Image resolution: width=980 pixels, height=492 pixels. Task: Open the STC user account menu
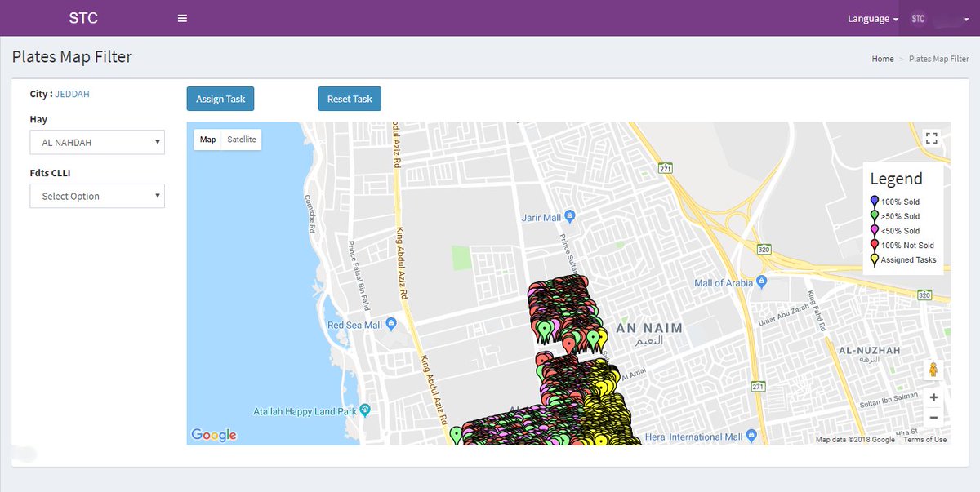pos(939,18)
